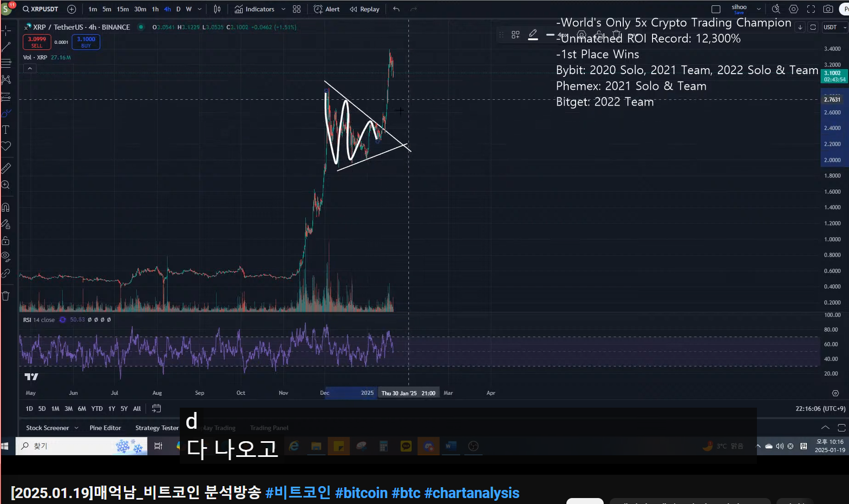Open drawing templates in floating toolbar
This screenshot has height=504, width=849.
pos(515,35)
